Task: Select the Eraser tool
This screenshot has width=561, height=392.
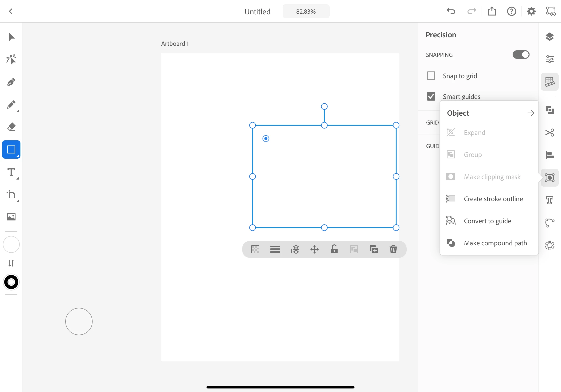Action: click(11, 127)
